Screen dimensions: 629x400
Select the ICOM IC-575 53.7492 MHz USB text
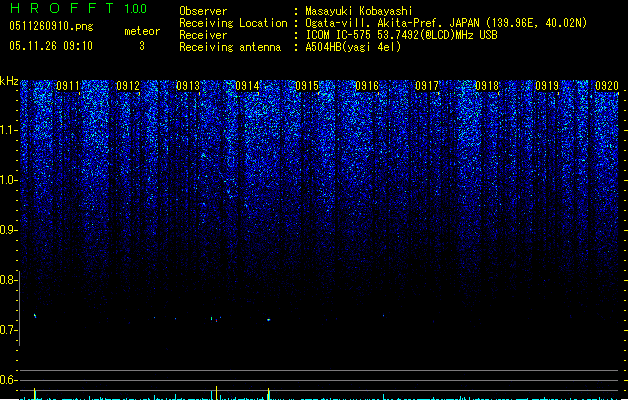tap(401, 35)
